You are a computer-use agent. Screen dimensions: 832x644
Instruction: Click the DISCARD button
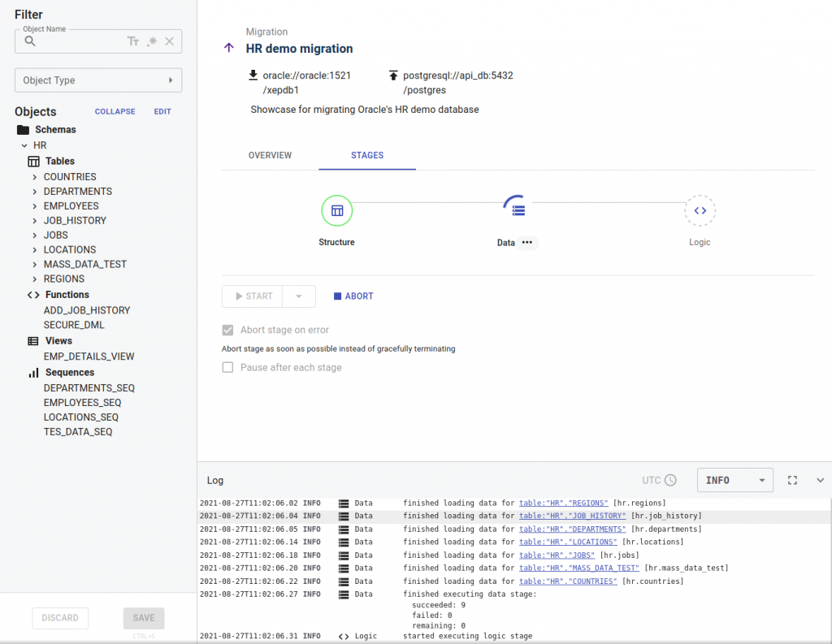tap(60, 618)
